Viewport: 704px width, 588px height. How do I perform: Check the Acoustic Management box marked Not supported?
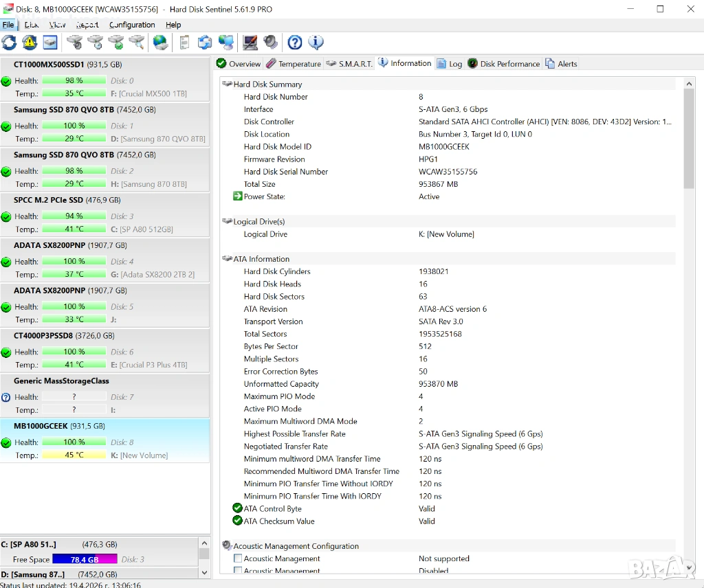coord(238,558)
